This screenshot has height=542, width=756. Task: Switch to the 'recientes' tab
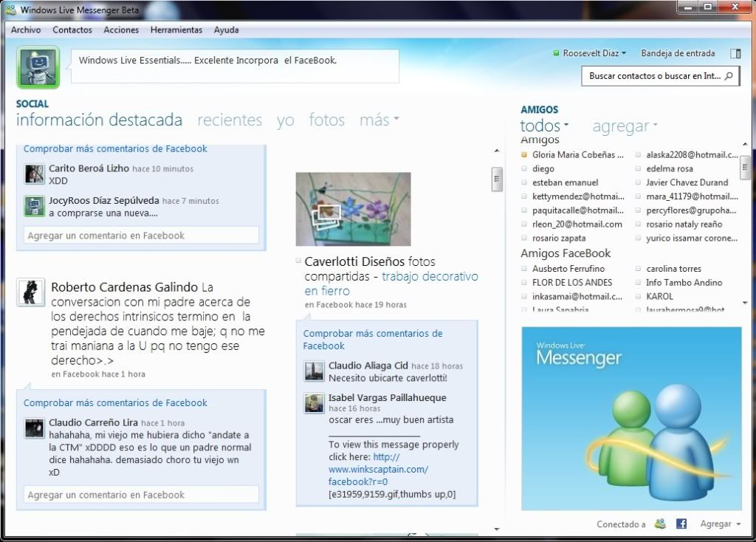(x=230, y=120)
